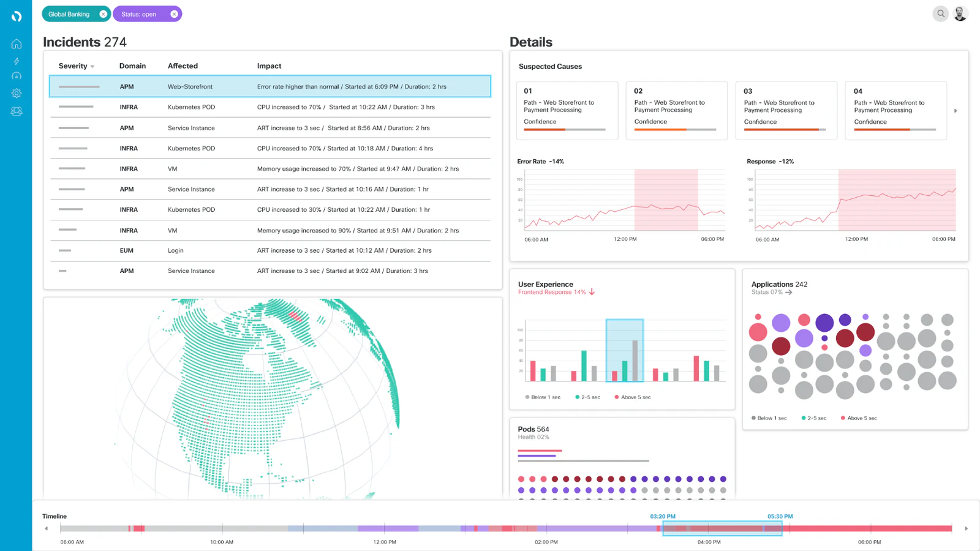Click the Incidents 274 heading
The width and height of the screenshot is (980, 551).
point(85,42)
